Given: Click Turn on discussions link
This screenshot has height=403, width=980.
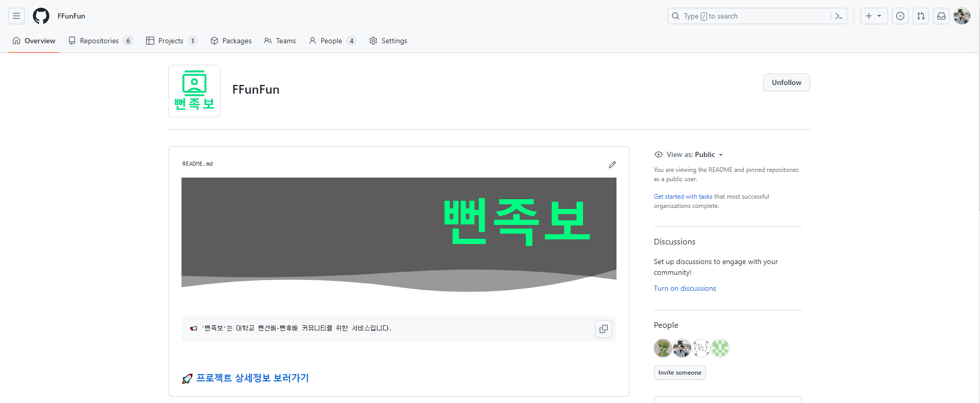Looking at the screenshot, I should point(685,288).
